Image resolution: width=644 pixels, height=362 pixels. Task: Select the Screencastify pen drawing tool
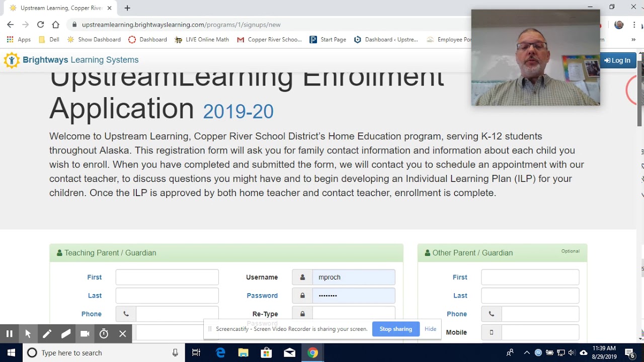[47, 334]
